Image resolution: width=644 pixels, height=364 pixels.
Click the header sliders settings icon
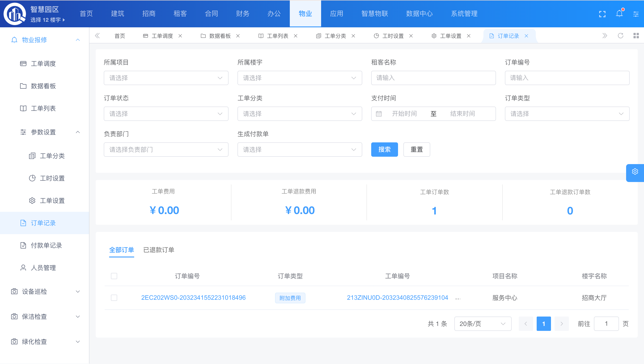click(x=636, y=14)
